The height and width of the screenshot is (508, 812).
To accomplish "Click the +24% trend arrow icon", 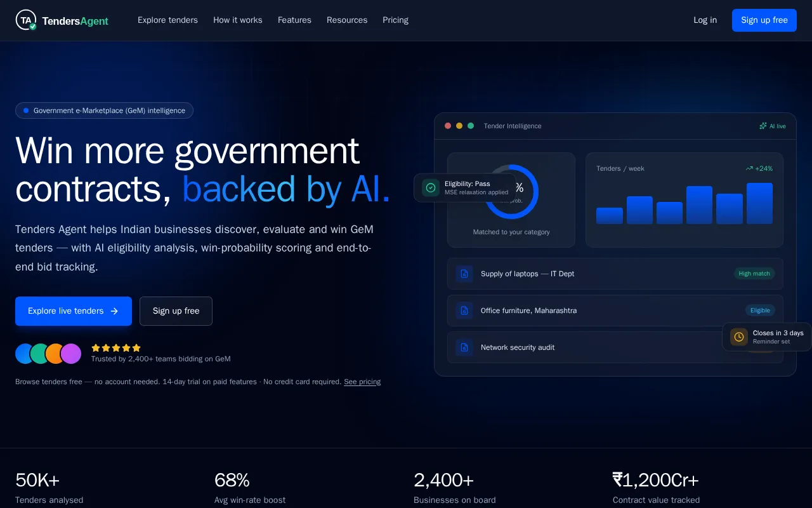I will click(x=749, y=169).
